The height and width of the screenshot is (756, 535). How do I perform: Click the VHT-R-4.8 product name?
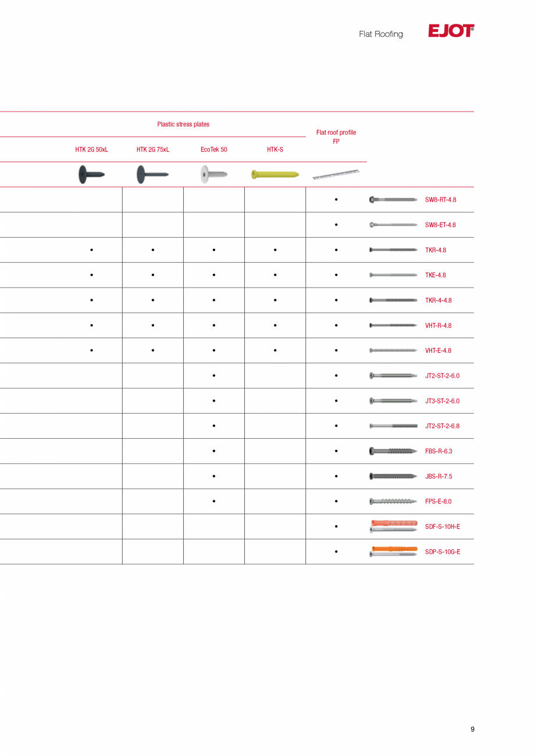click(438, 325)
